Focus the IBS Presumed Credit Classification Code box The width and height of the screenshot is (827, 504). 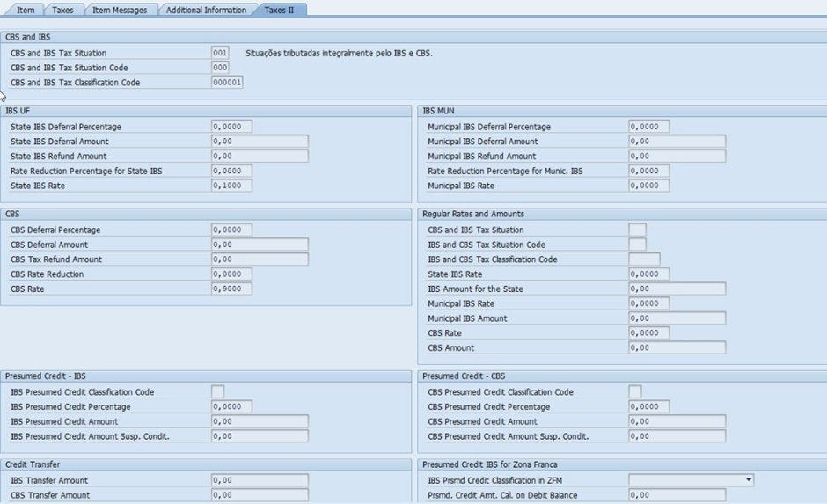[218, 392]
